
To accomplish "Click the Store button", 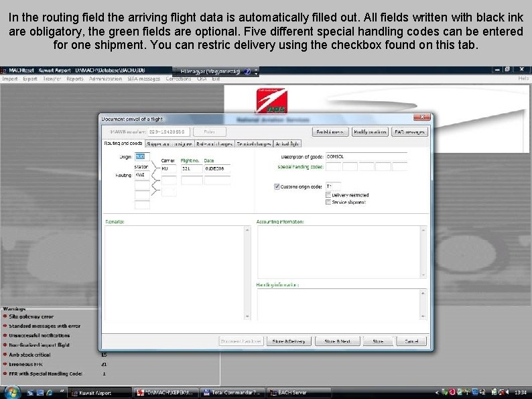I will [378, 341].
